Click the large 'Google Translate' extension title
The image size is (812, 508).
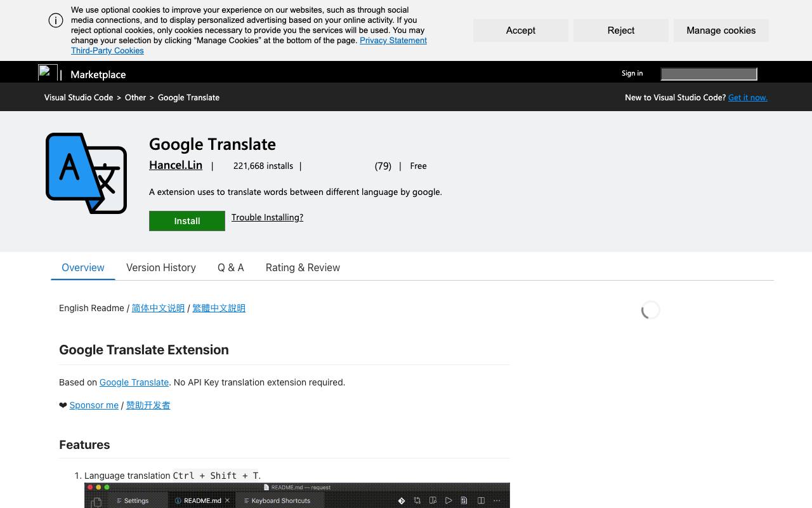pyautogui.click(x=213, y=144)
